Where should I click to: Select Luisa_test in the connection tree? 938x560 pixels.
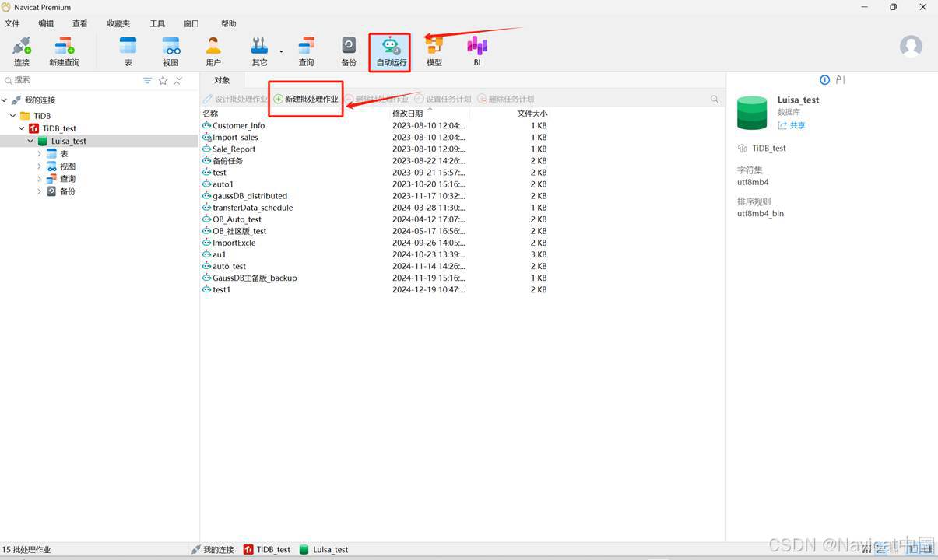(69, 141)
